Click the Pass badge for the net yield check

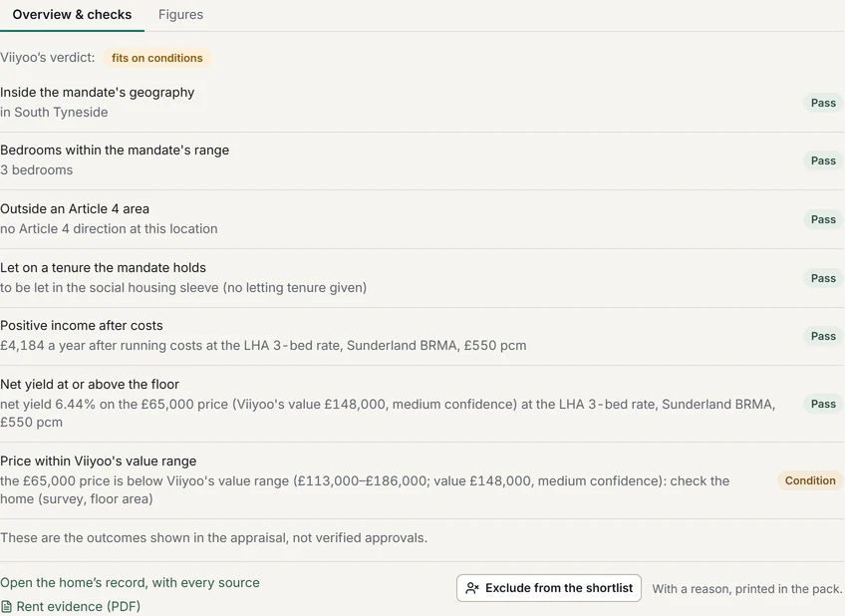(823, 404)
